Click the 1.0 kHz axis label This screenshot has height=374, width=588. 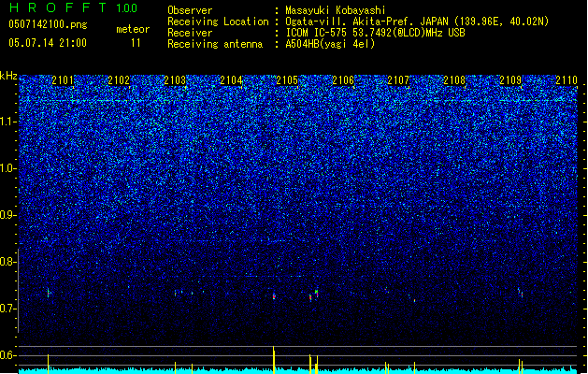(8, 168)
